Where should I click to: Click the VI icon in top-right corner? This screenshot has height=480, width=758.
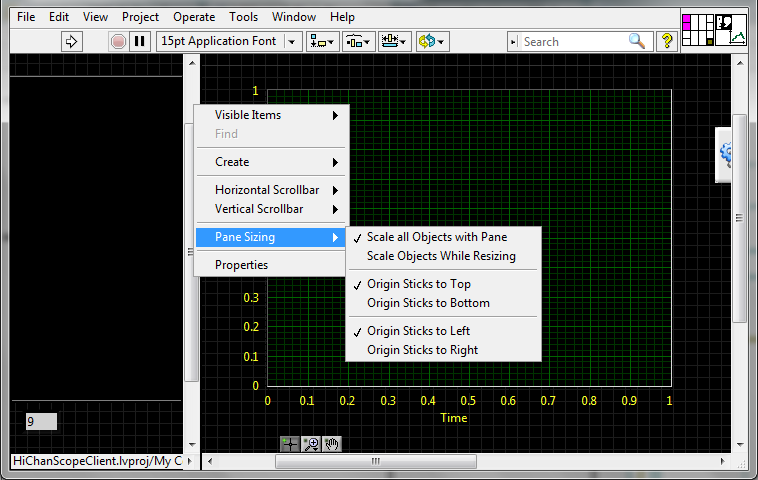click(732, 28)
